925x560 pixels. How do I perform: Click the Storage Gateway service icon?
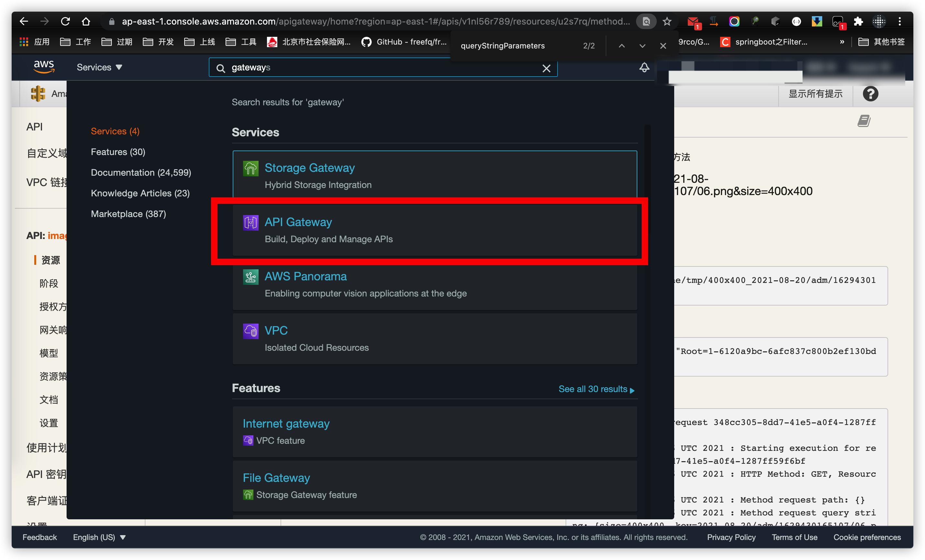click(x=250, y=168)
